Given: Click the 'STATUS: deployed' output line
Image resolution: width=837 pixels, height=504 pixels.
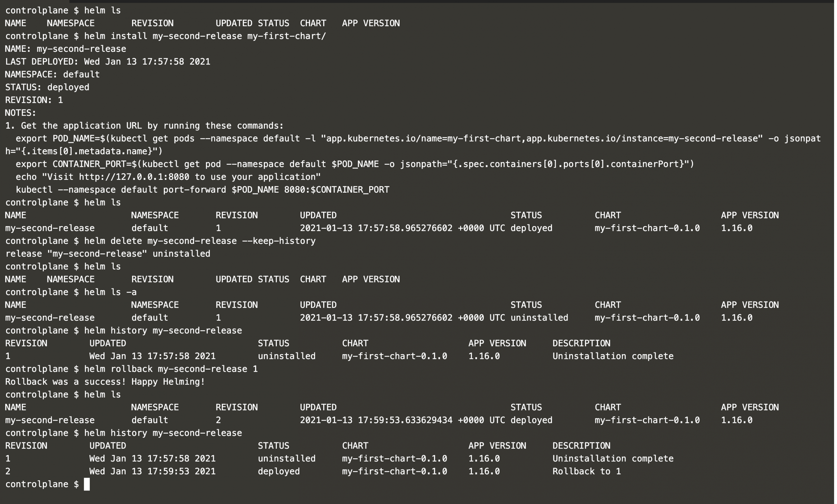Looking at the screenshot, I should click(47, 87).
